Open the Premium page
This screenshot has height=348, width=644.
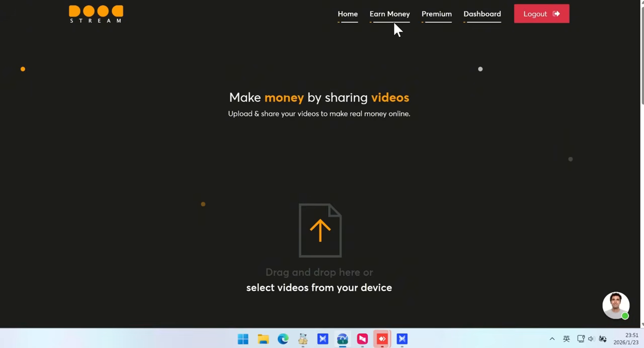[x=436, y=14]
